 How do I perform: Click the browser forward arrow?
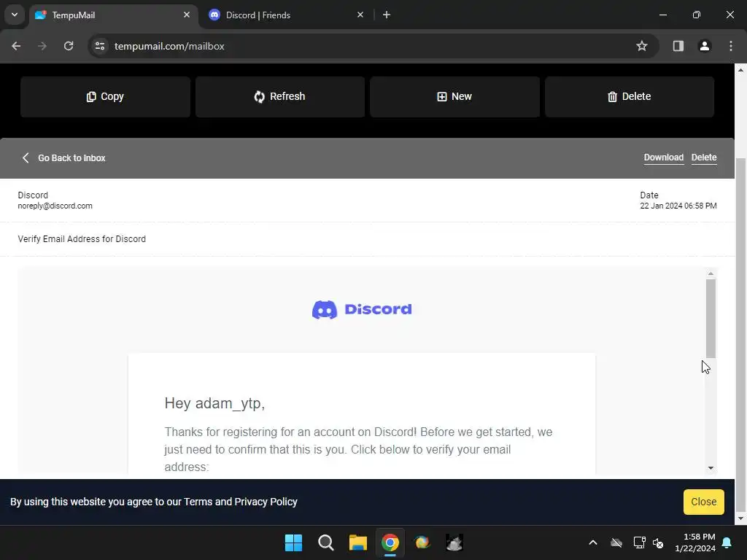point(42,46)
